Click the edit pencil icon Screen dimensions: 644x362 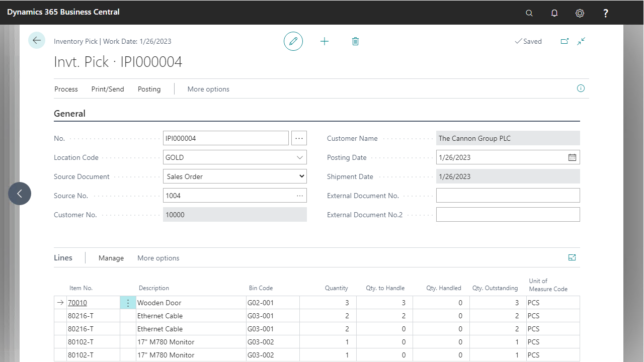[x=293, y=41]
